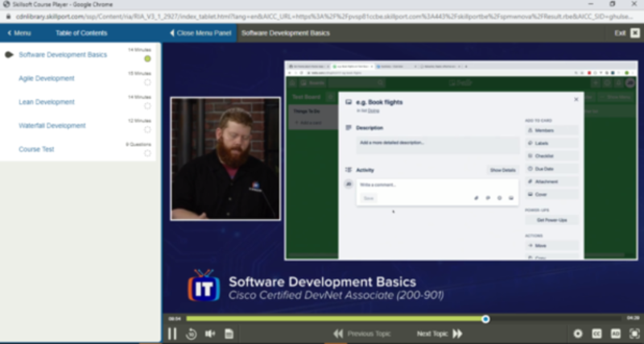Restore down the Chrome window

613,4
